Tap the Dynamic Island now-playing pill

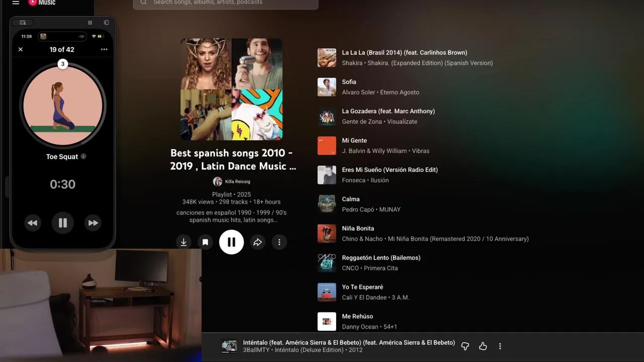(x=63, y=36)
